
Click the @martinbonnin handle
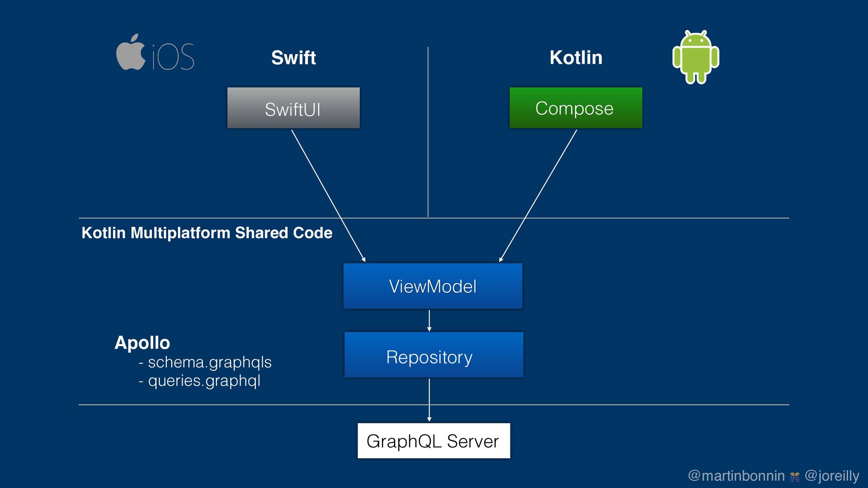tap(736, 476)
